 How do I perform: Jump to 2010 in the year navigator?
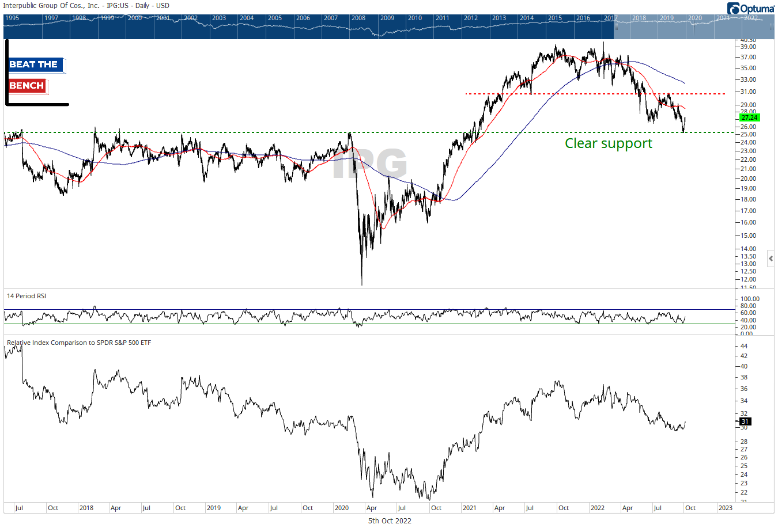coord(415,18)
